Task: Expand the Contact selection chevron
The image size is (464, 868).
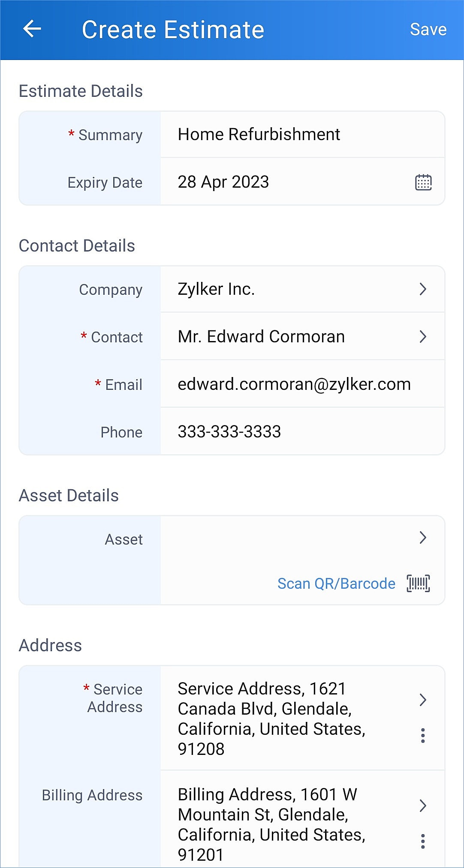Action: coord(423,337)
